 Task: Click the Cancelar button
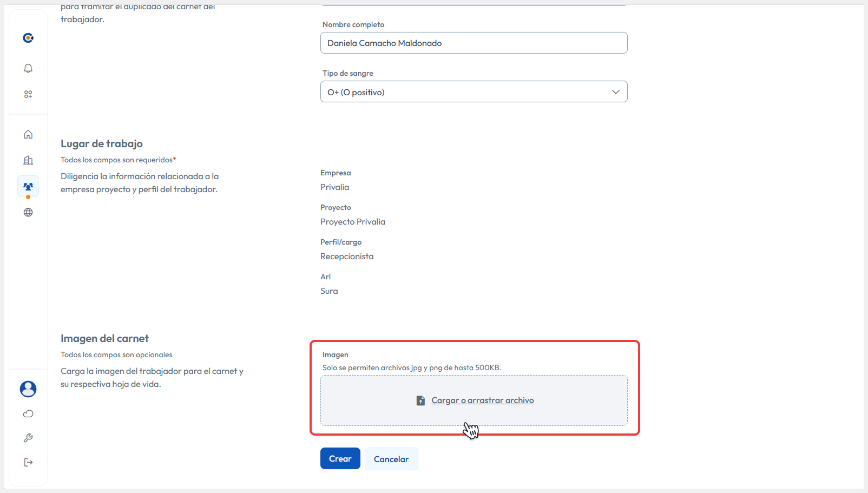tap(391, 459)
